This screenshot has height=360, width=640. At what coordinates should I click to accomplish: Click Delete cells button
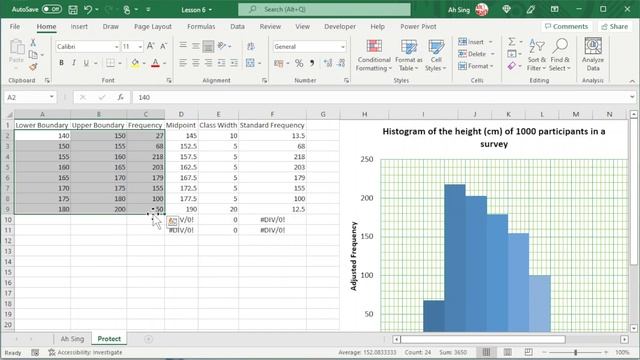pyautogui.click(x=472, y=54)
